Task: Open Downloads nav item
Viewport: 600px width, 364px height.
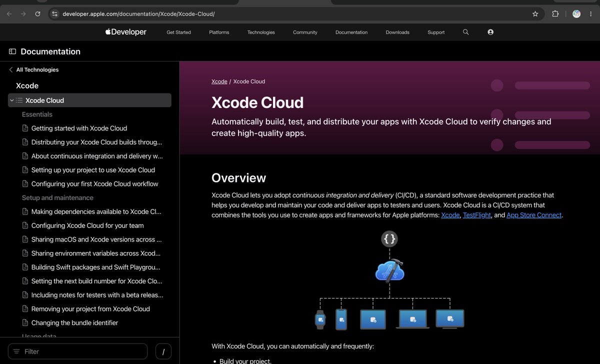Action: [397, 32]
